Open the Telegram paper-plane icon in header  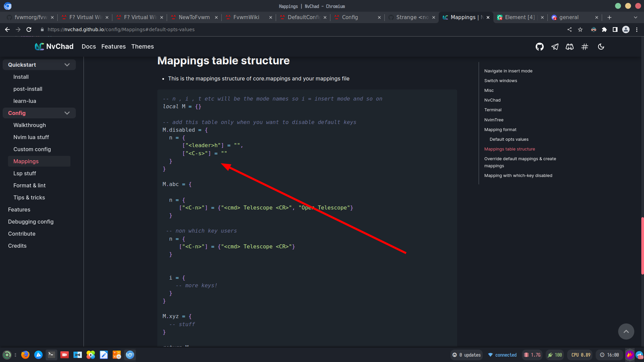pyautogui.click(x=555, y=47)
